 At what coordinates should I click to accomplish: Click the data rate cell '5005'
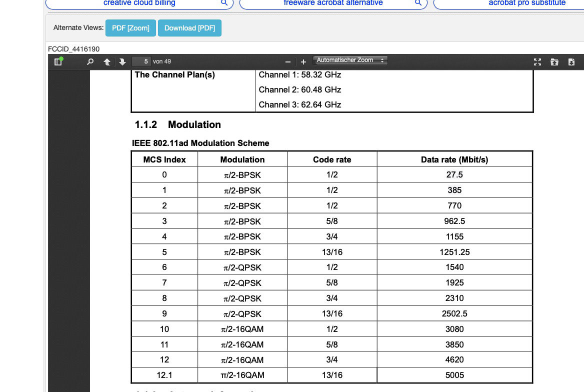(454, 375)
